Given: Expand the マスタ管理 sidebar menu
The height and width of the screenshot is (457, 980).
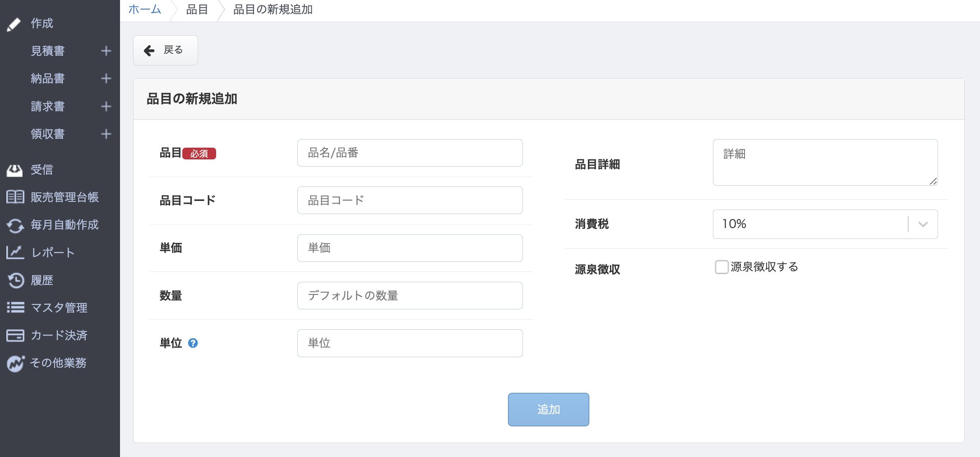Looking at the screenshot, I should pyautogui.click(x=59, y=308).
